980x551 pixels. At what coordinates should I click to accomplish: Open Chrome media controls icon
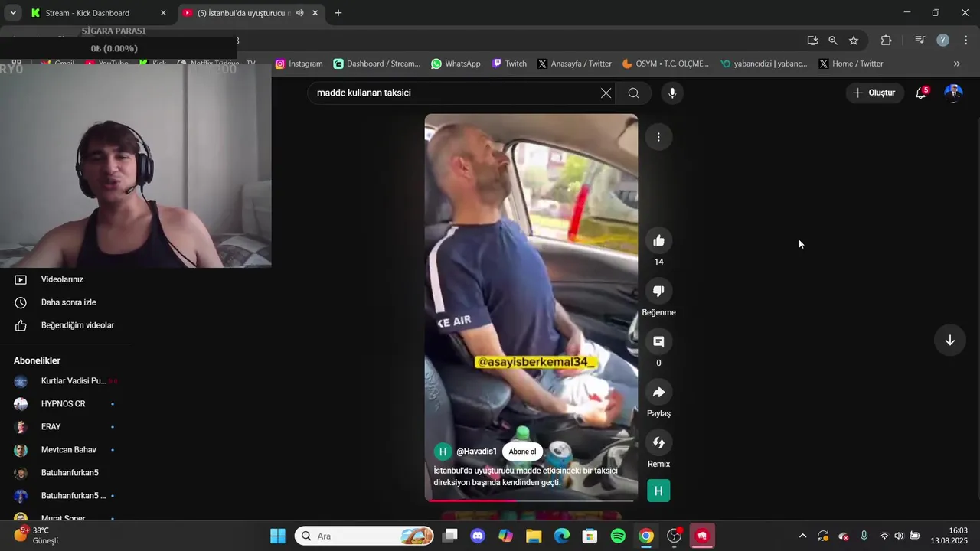tap(920, 41)
